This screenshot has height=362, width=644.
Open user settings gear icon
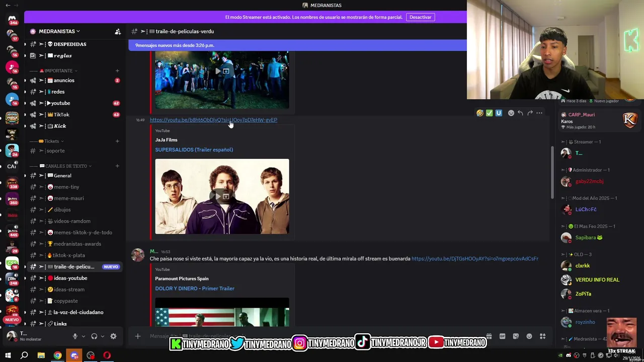[113, 336]
